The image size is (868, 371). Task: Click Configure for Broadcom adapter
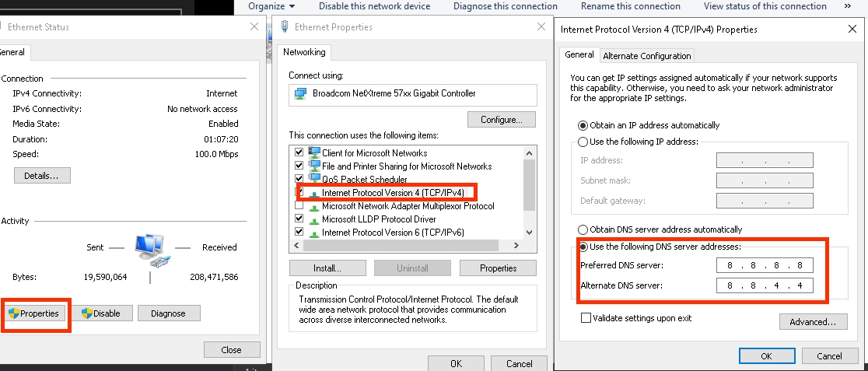coord(502,120)
